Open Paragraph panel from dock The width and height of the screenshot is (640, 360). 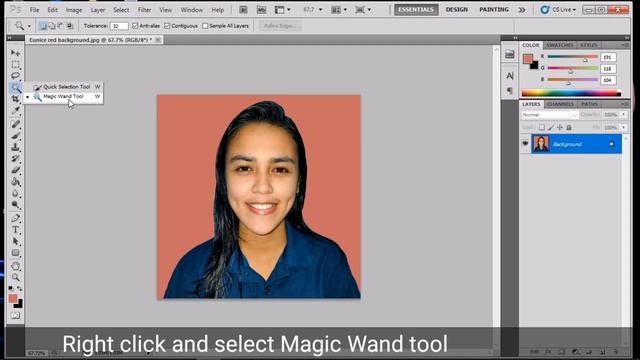(x=510, y=91)
